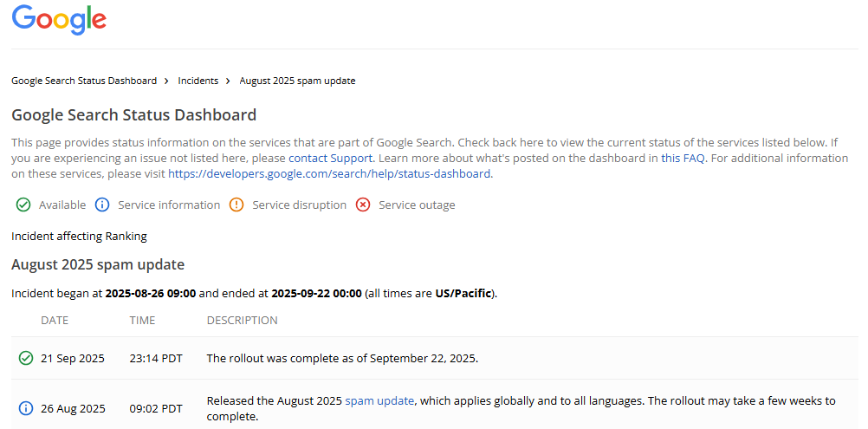Click the DESCRIPTION column header
The width and height of the screenshot is (868, 429).
242,321
